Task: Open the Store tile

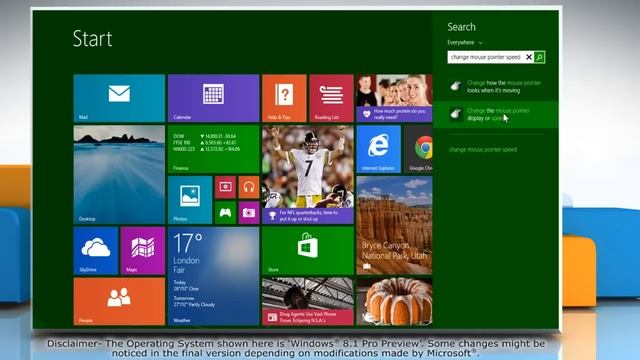Action: point(308,251)
